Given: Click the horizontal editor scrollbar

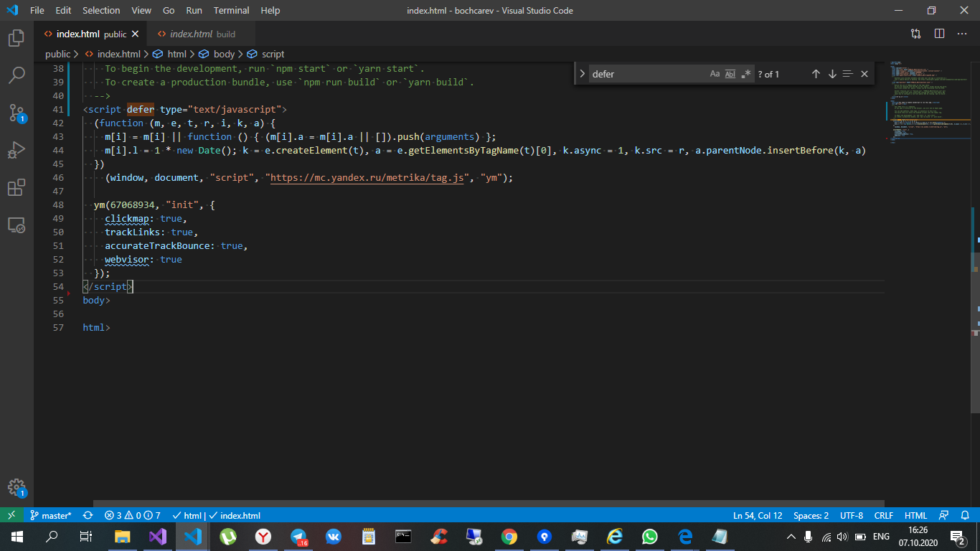Looking at the screenshot, I should point(489,504).
